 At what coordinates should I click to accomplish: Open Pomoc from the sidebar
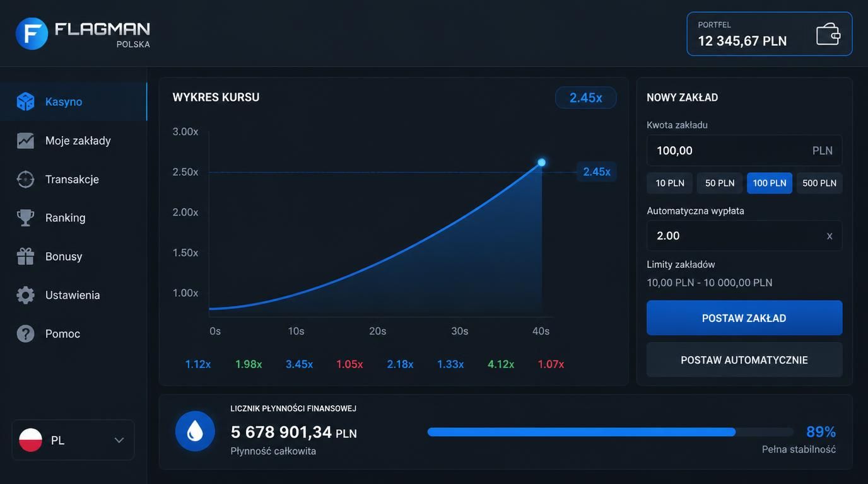click(73, 333)
